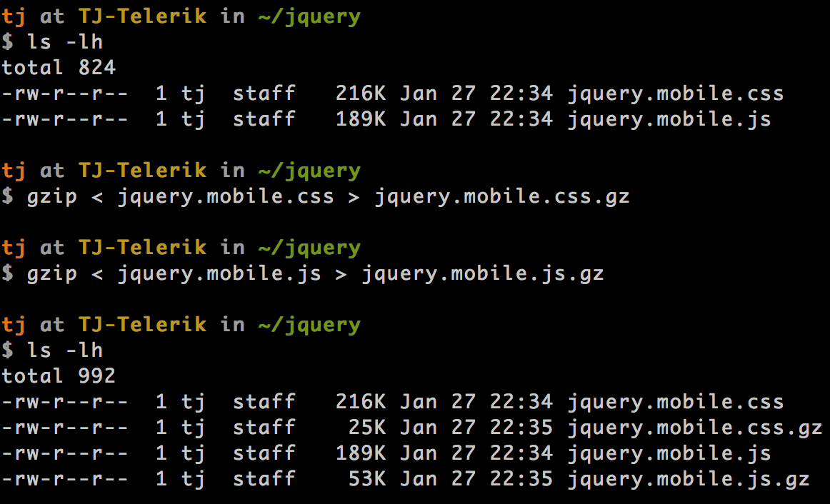Click the 'gzip < jquery.mobile.js' command line

pos(303,274)
